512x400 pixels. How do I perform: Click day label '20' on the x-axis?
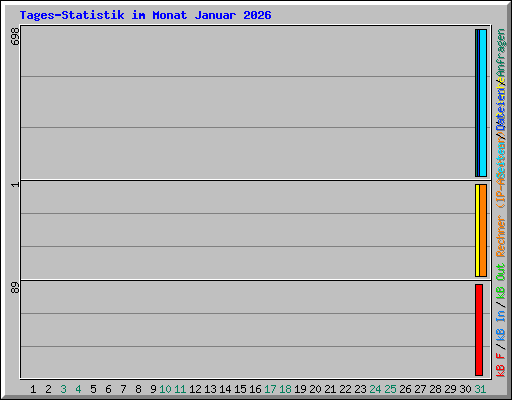coord(315,389)
